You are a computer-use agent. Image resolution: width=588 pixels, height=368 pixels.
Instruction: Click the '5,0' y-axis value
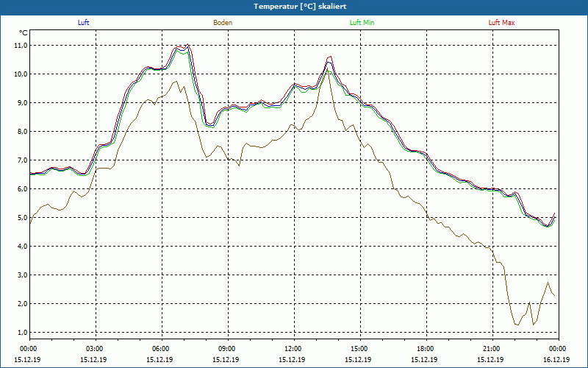click(x=22, y=217)
